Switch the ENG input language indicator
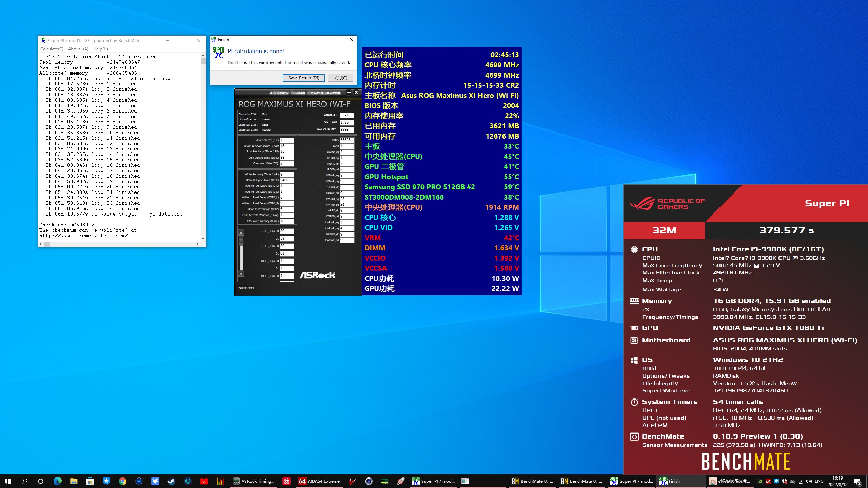 point(819,481)
